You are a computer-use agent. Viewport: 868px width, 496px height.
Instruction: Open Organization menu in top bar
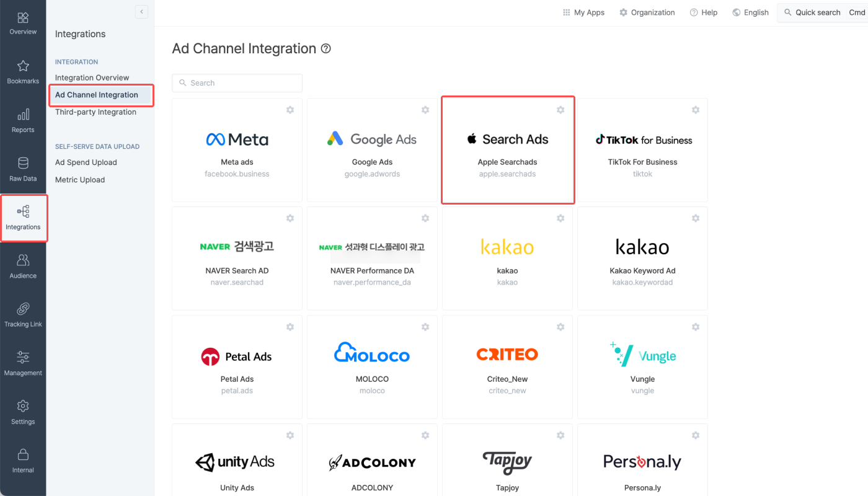[x=647, y=12]
